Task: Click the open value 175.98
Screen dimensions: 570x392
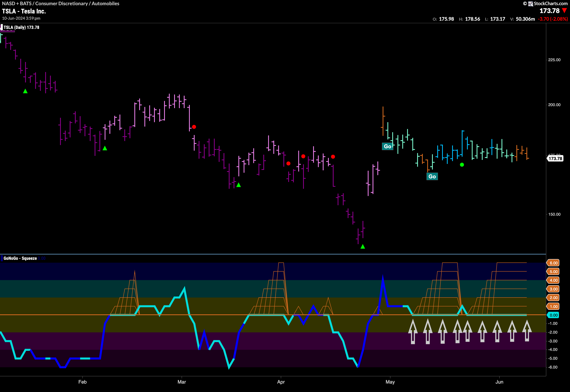Action: [446, 19]
